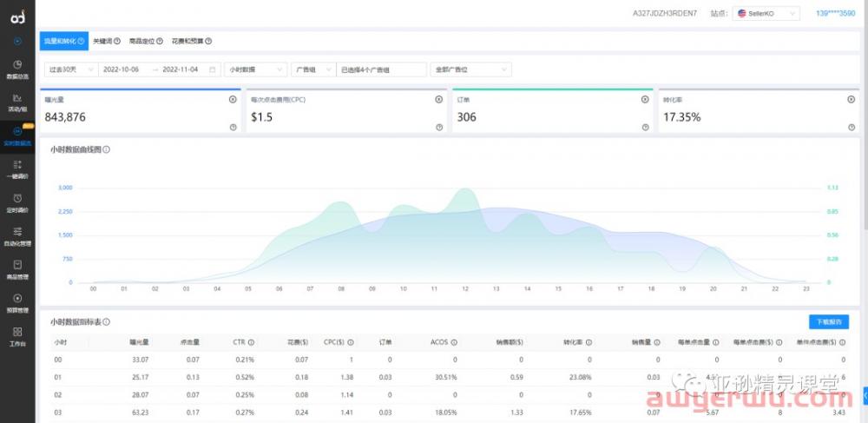Open the SellerKO site dropdown
868x423 pixels.
click(x=766, y=13)
